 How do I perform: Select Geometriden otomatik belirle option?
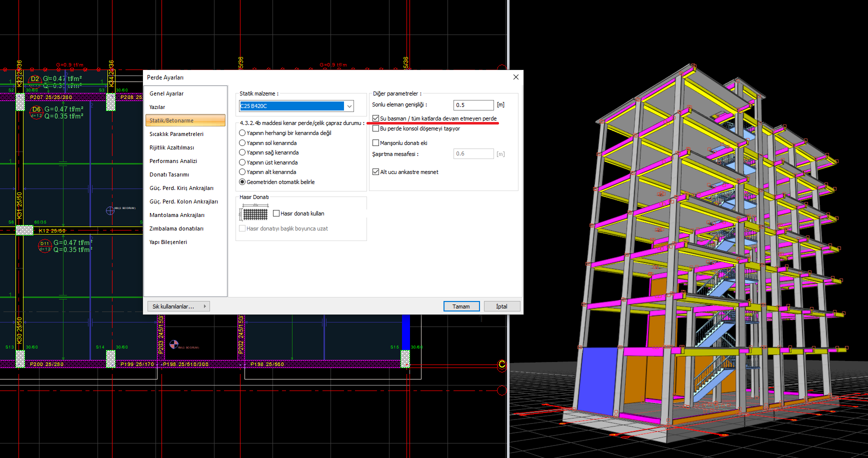pos(242,182)
